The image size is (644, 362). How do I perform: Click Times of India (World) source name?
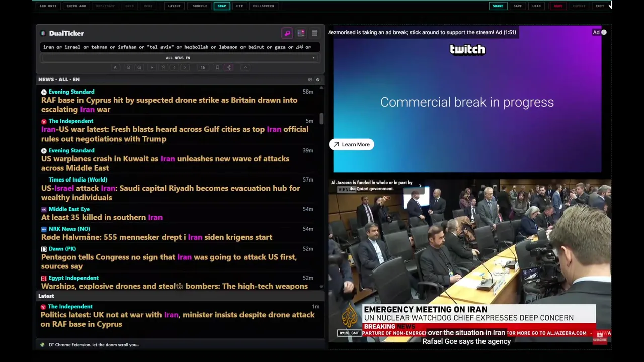pos(78,180)
